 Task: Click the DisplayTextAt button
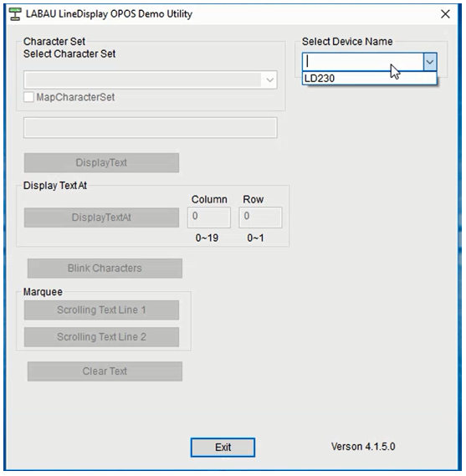(101, 218)
